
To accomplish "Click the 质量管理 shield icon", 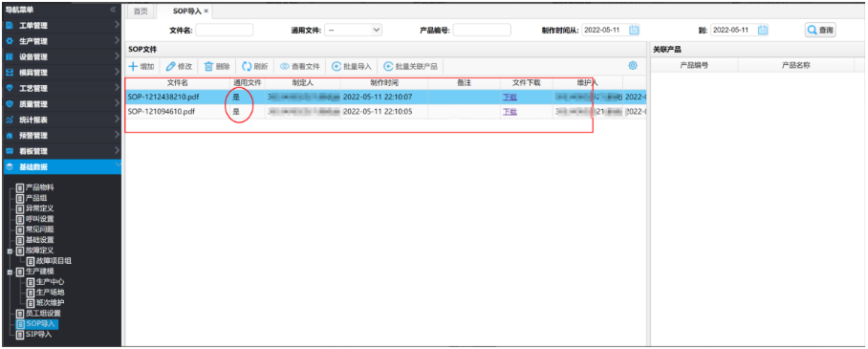I will click(10, 103).
